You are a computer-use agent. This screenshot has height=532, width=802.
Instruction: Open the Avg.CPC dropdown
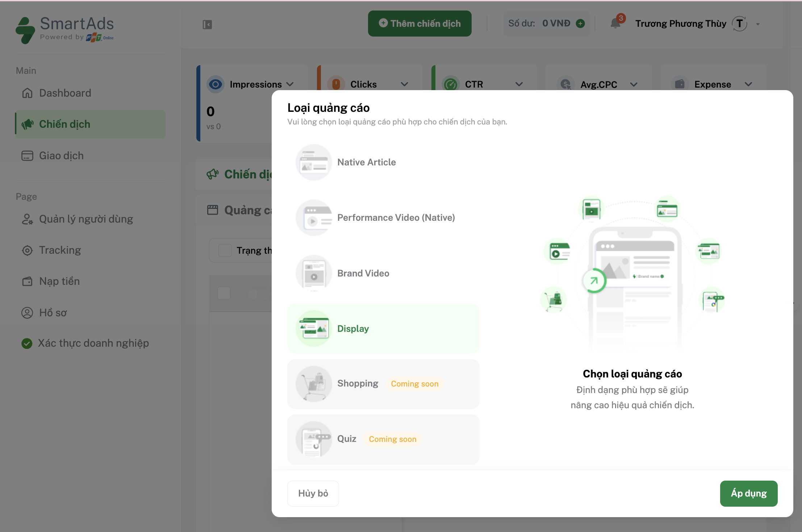[634, 84]
